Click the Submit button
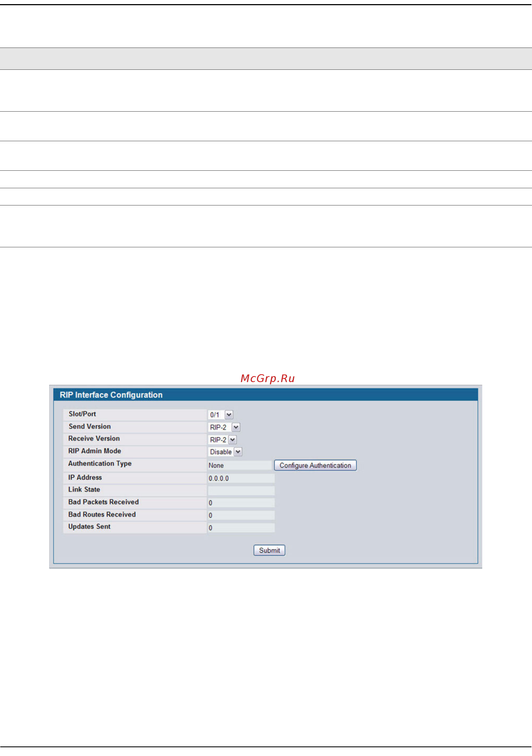This screenshot has height=756, width=532. coord(269,550)
